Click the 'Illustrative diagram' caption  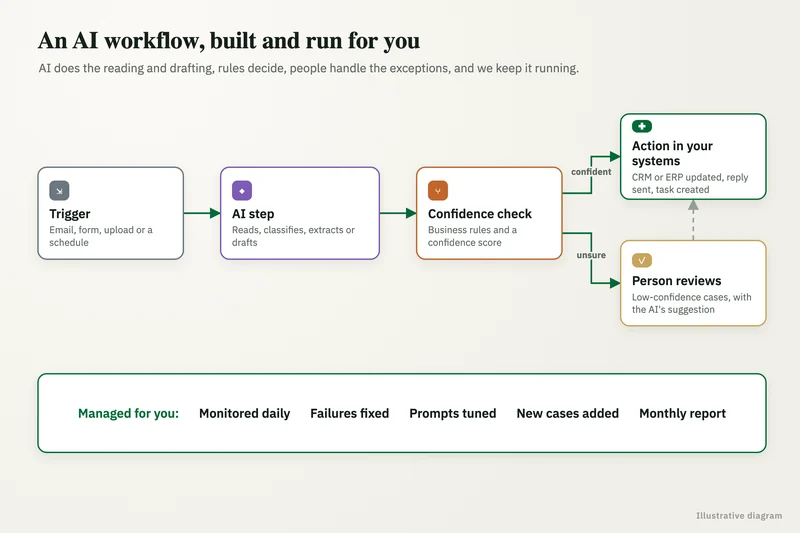pyautogui.click(x=739, y=516)
